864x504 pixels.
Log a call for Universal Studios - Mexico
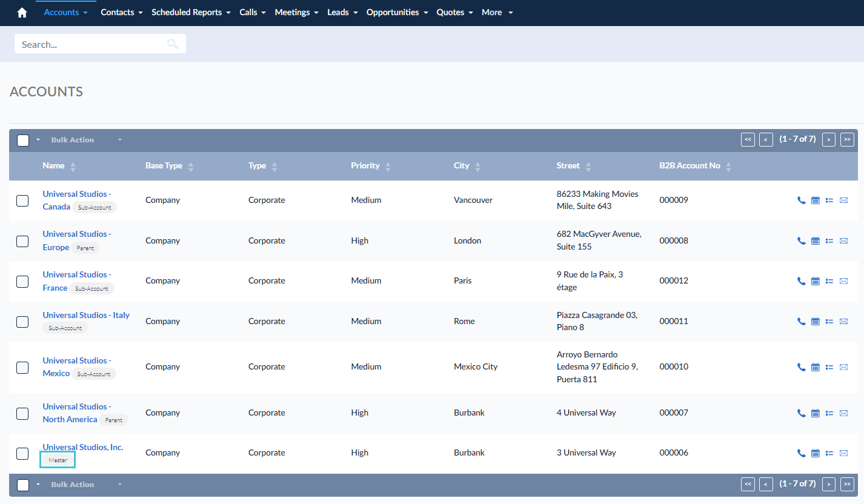pyautogui.click(x=801, y=367)
